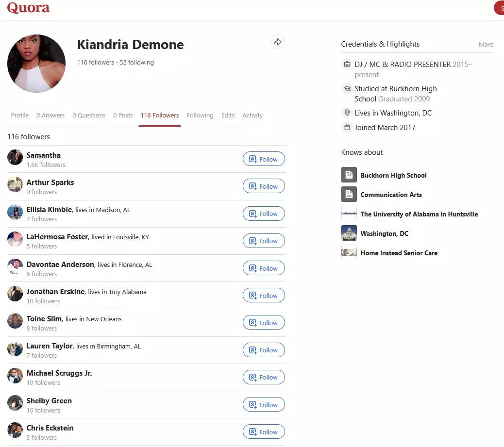Open the Buckhorn High School topic link

(393, 175)
